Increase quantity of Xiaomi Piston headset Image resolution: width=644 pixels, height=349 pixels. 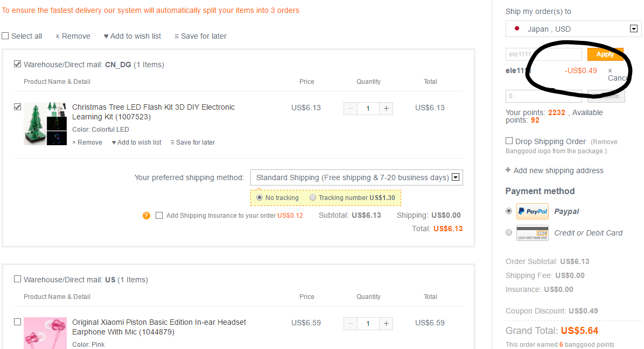(x=386, y=324)
